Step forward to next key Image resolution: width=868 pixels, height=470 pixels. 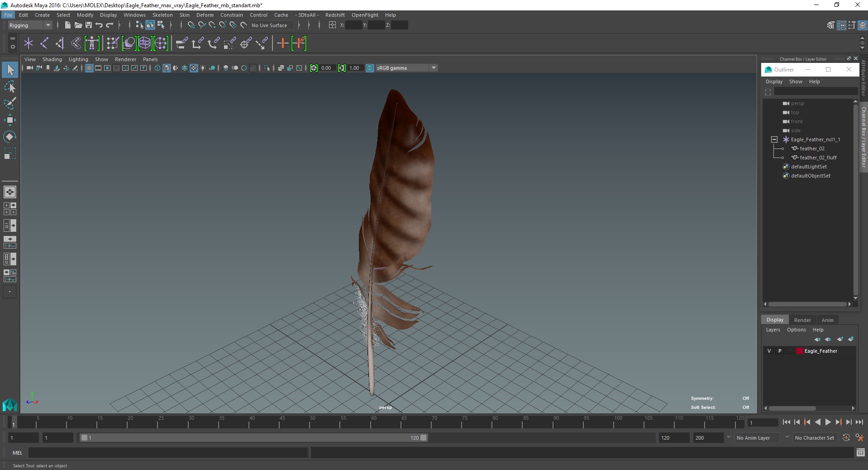click(x=838, y=422)
